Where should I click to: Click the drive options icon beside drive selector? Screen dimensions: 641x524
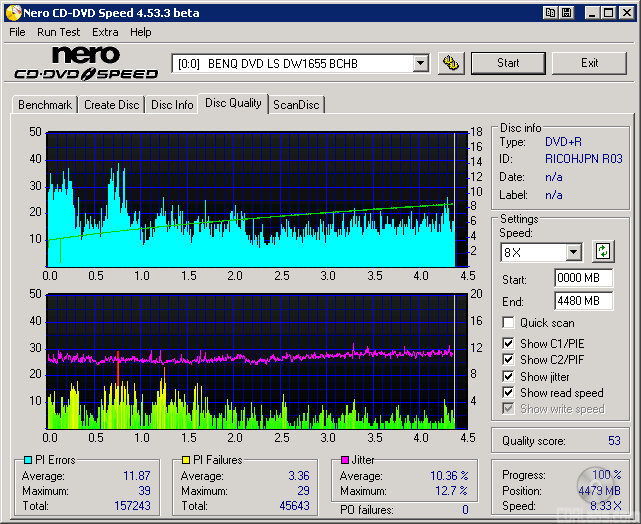click(452, 63)
